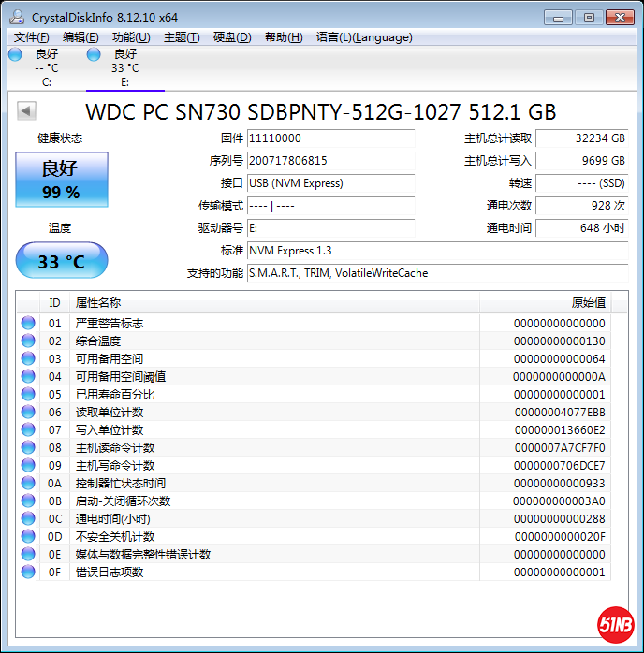This screenshot has height=653, width=644.
Task: Select the E: drive status orb
Action: click(x=94, y=55)
